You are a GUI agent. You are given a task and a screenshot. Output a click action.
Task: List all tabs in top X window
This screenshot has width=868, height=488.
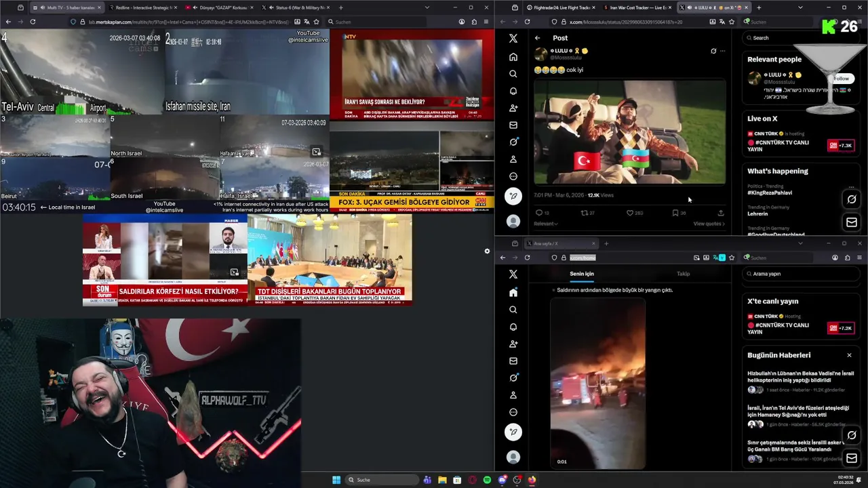(x=800, y=7)
